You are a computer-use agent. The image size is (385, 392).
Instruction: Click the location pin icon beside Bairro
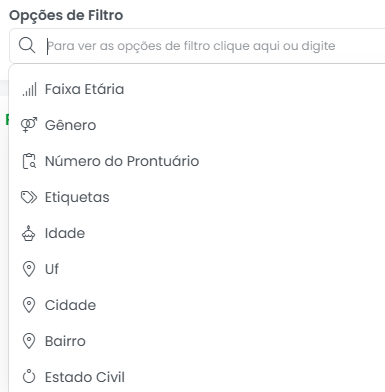pos(29,341)
